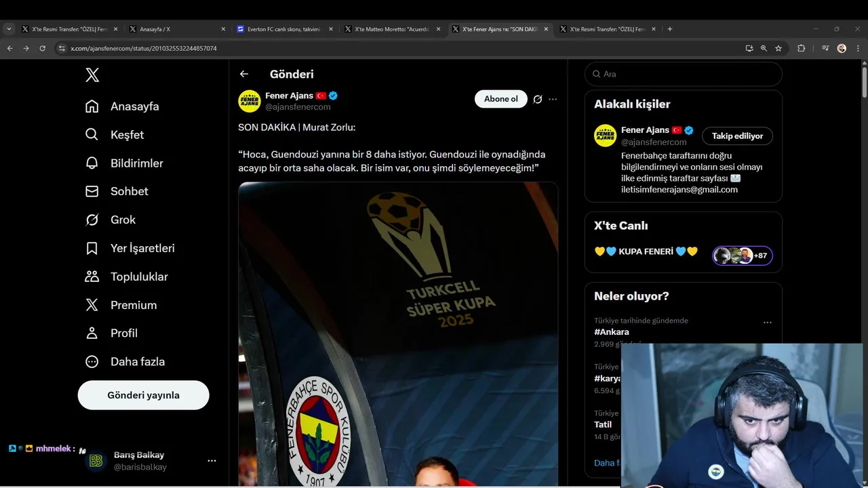
Task: Open #Ankara trending topic
Action: point(612,332)
